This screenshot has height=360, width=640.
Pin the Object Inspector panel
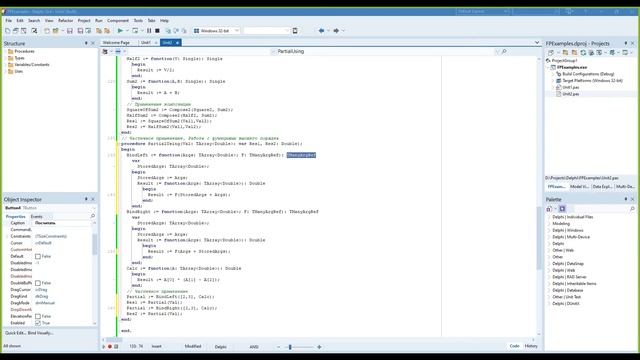pyautogui.click(x=86, y=199)
